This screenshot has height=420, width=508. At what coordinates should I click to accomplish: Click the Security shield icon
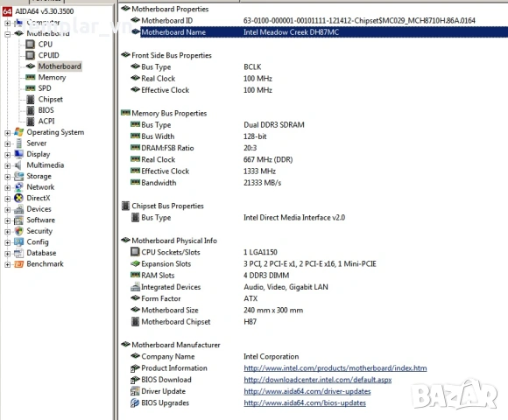(18, 231)
